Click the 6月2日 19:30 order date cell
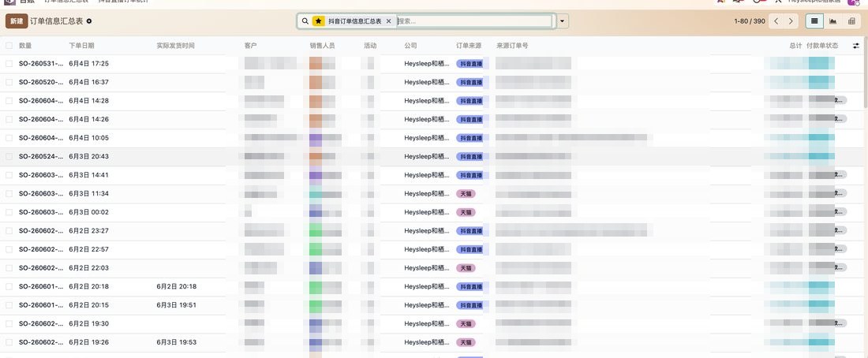868x358 pixels. click(88, 323)
